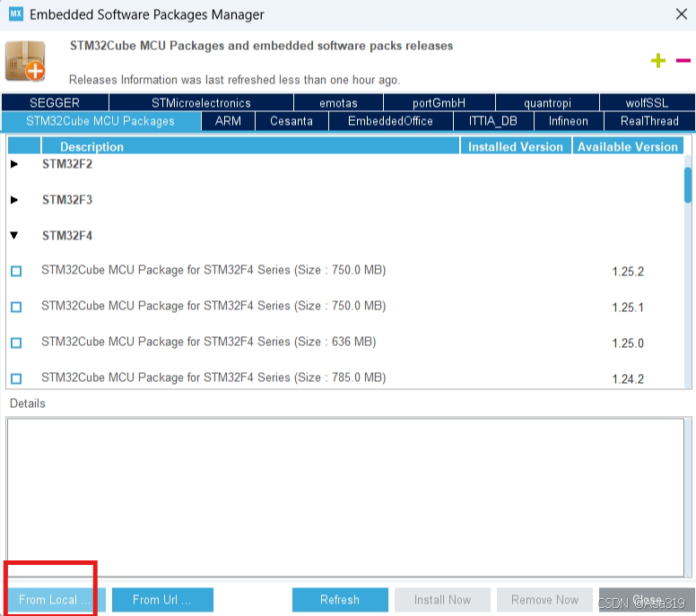696x616 pixels.
Task: Open the SEGGER tab
Action: tap(55, 102)
